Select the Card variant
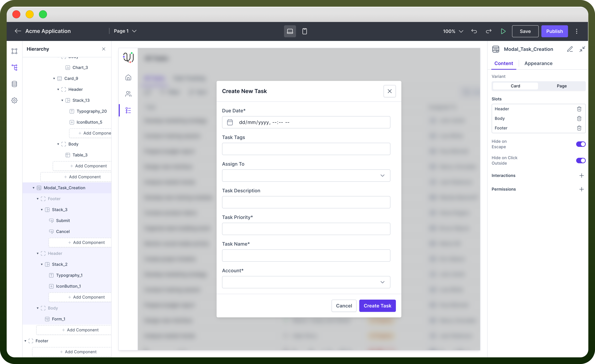This screenshot has height=364, width=595. click(x=515, y=86)
